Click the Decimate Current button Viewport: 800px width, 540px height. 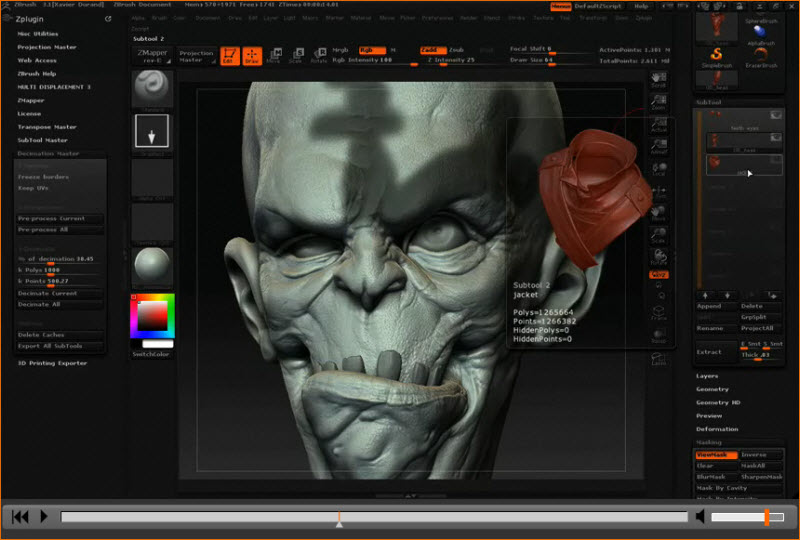[45, 293]
